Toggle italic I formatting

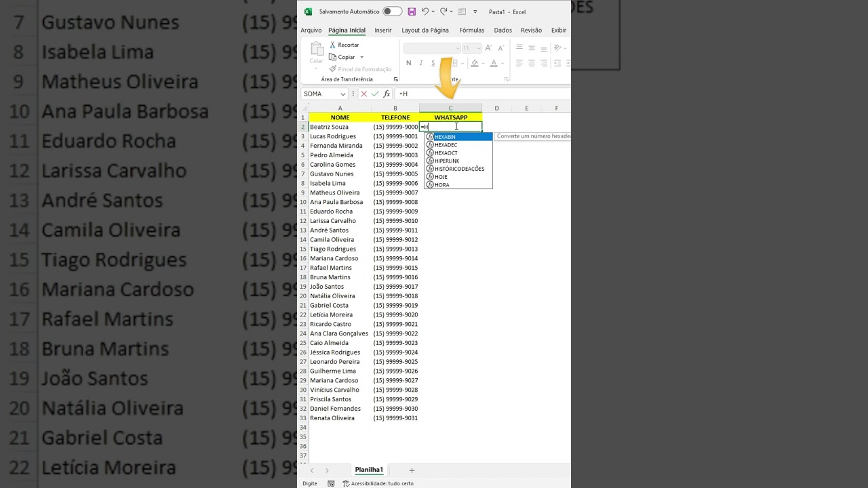pyautogui.click(x=420, y=63)
